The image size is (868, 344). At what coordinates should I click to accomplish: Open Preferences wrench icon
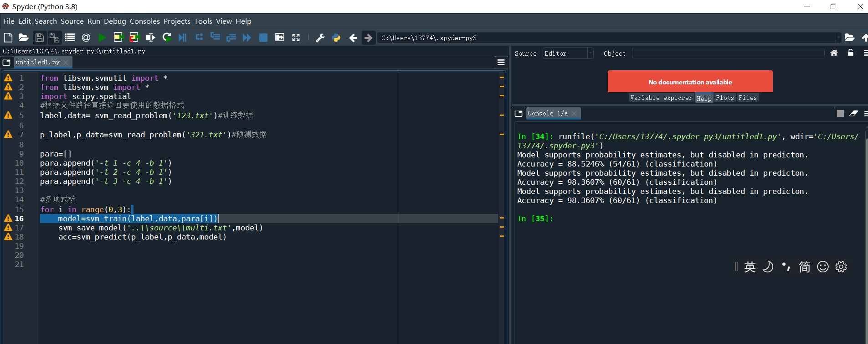tap(320, 37)
